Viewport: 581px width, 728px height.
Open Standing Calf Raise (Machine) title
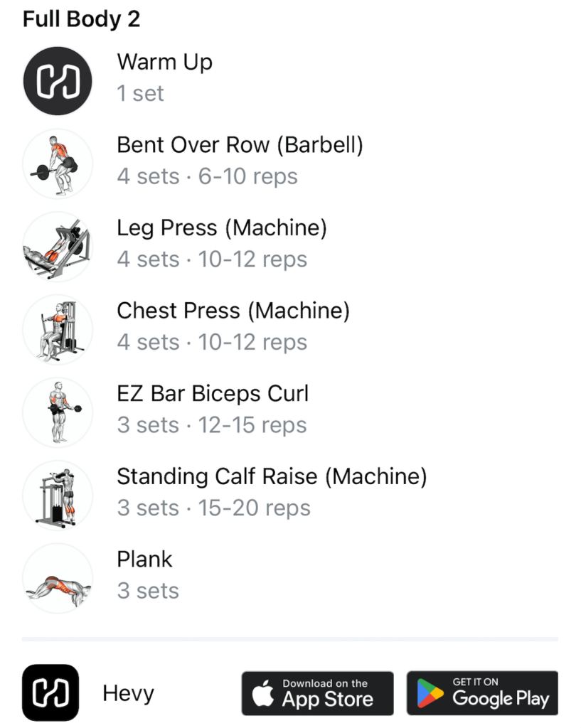point(272,476)
